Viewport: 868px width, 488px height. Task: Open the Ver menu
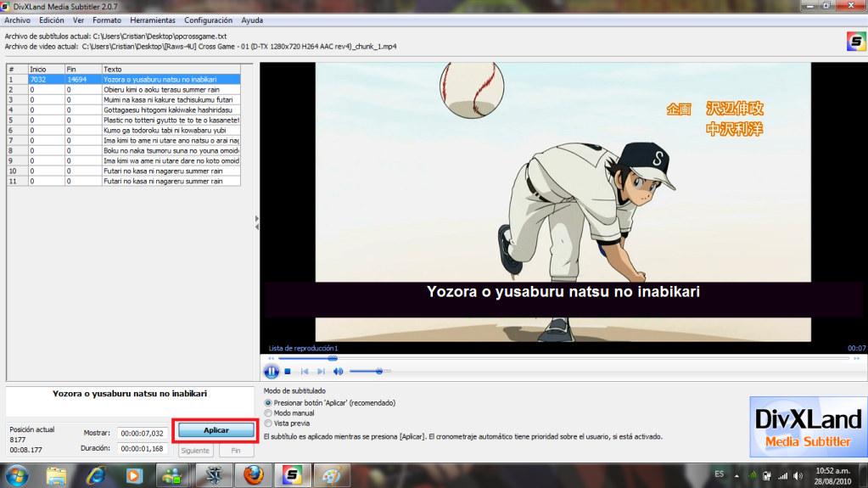[x=79, y=20]
